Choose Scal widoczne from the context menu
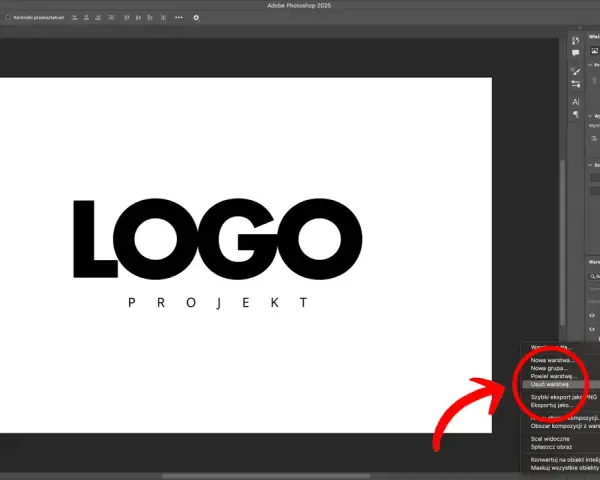The image size is (600, 480). click(x=550, y=439)
